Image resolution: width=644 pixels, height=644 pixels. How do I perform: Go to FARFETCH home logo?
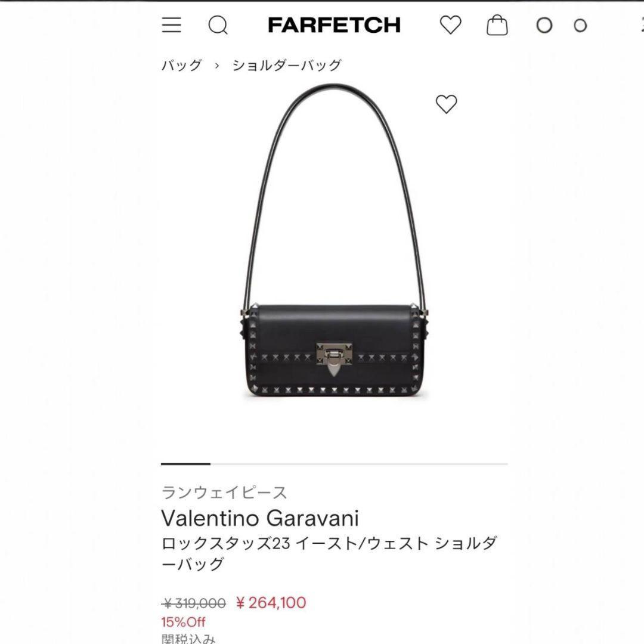(334, 25)
